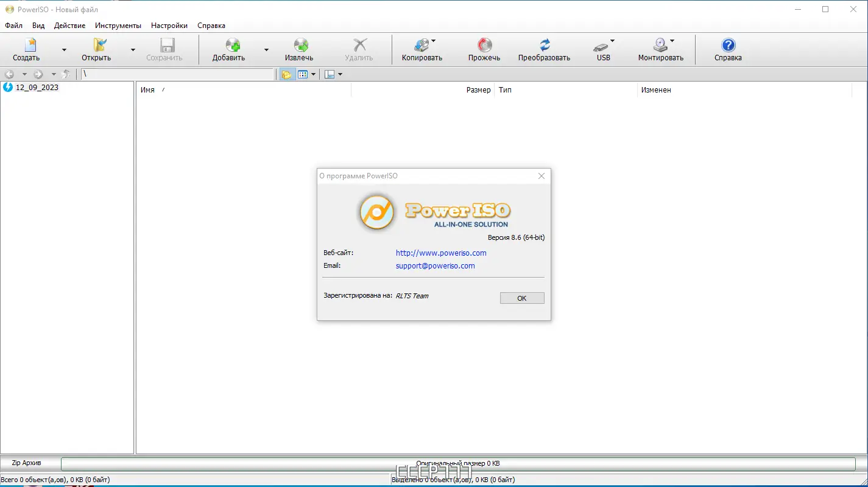Maximize the PowerISO window

[x=825, y=9]
